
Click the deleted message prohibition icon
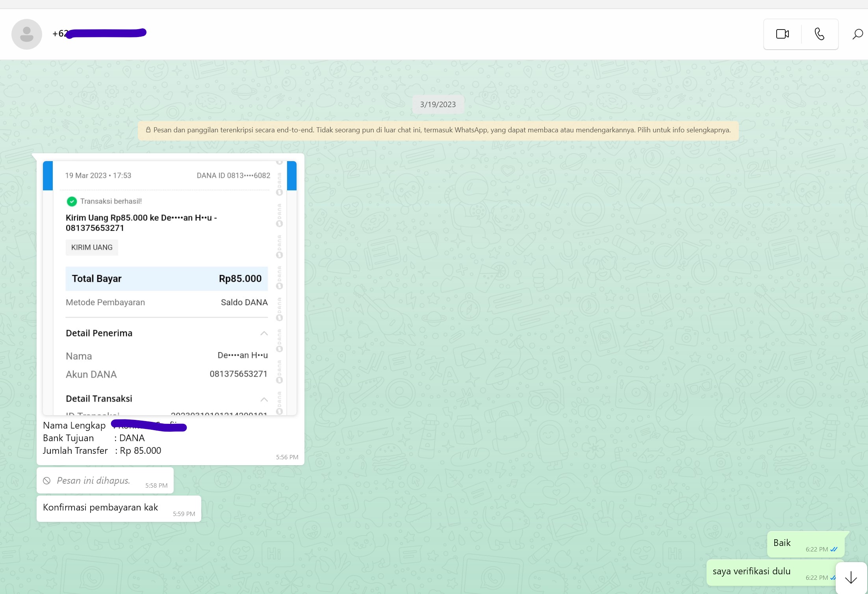(x=47, y=481)
